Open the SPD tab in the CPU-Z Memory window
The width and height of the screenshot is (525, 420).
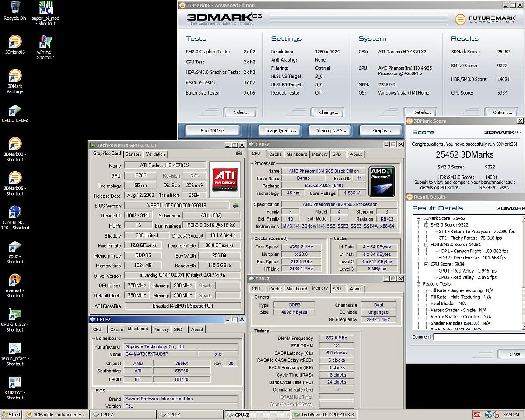[336, 289]
